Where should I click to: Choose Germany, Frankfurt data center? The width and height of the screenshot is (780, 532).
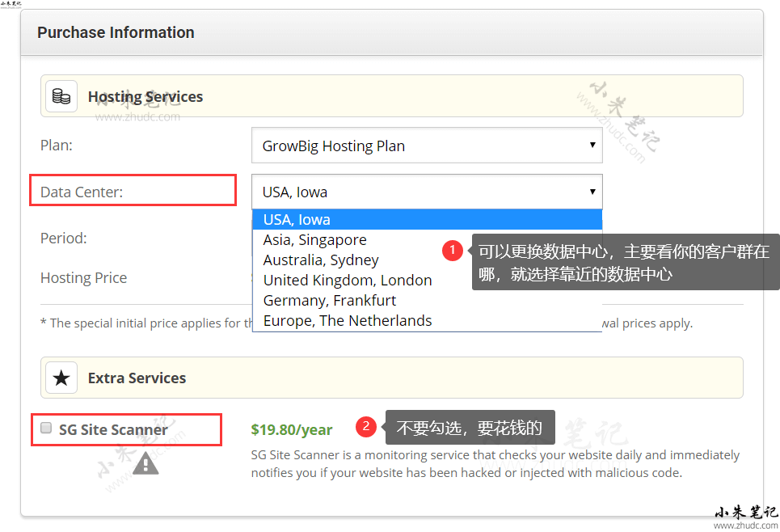pos(330,301)
